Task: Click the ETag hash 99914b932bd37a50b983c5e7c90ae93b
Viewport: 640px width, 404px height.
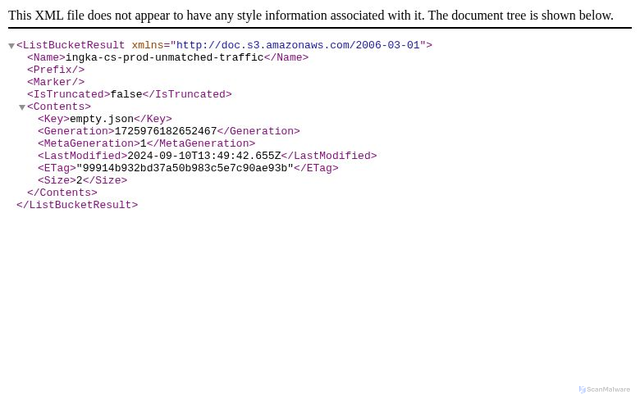Action: [185, 168]
